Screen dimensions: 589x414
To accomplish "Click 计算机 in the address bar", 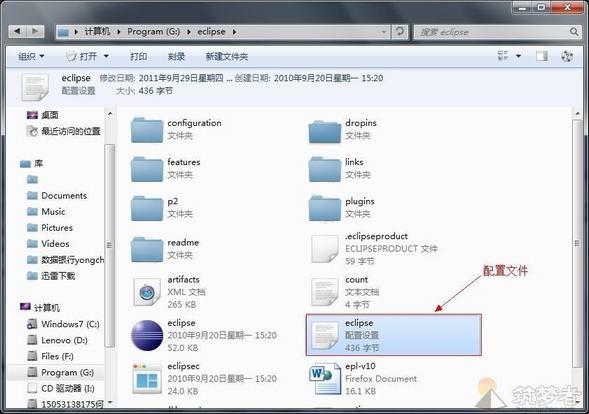I will coord(97,32).
